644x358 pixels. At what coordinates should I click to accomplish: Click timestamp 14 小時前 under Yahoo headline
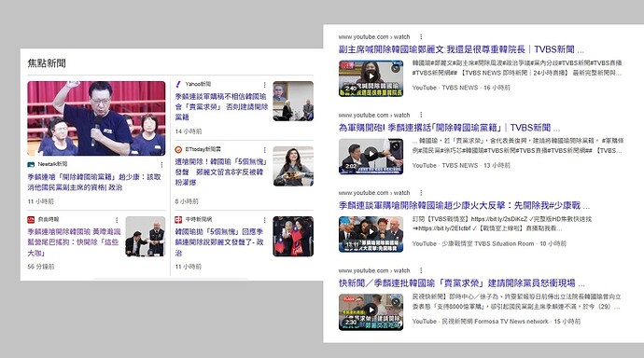click(x=189, y=131)
